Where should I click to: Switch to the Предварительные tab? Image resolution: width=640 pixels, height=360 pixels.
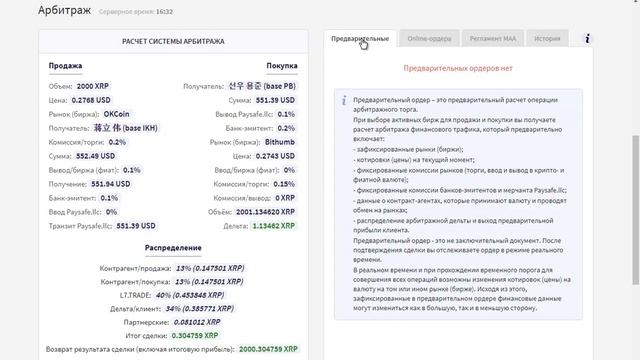point(360,38)
